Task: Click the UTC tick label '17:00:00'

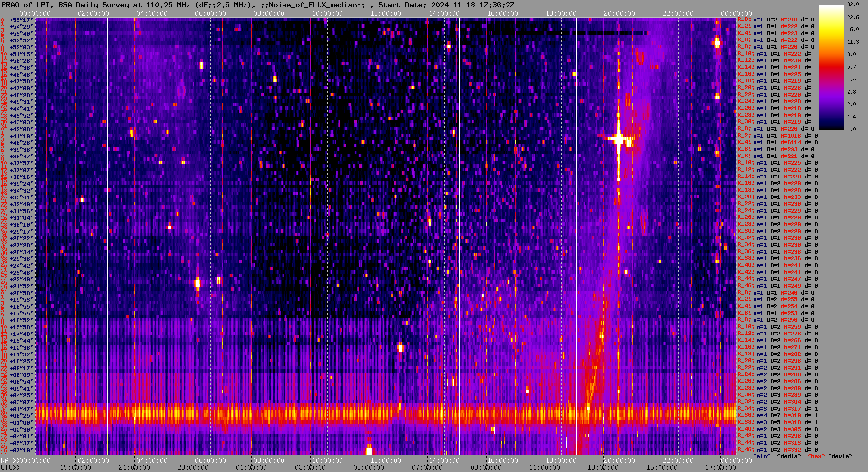Action: click(720, 467)
